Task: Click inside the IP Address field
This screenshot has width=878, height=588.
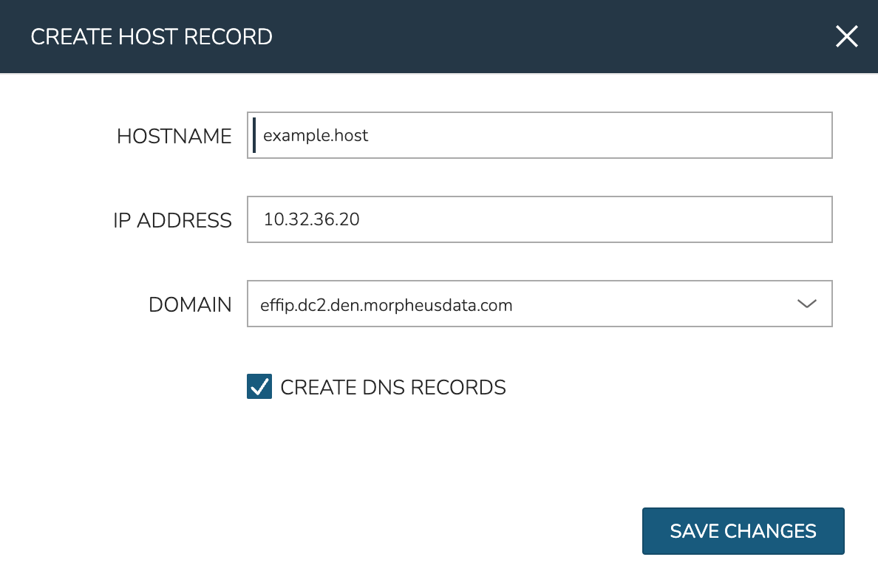Action: click(x=540, y=219)
